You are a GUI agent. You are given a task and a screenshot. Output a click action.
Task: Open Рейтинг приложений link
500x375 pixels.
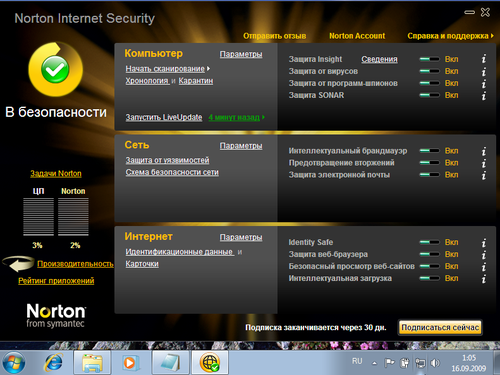[x=56, y=281]
